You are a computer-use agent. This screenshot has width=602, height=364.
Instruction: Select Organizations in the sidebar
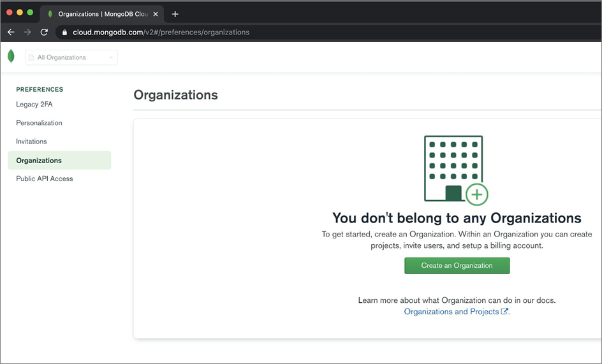(59, 160)
